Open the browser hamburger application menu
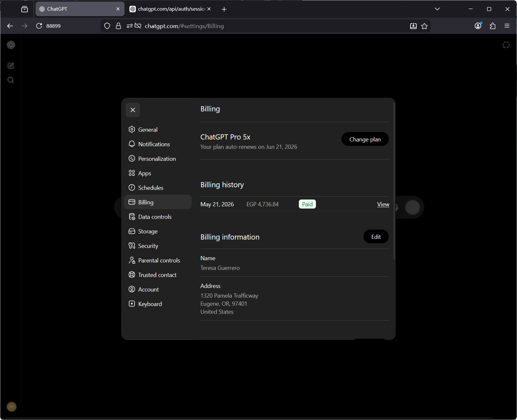Viewport: 517px width, 420px height. [x=507, y=26]
